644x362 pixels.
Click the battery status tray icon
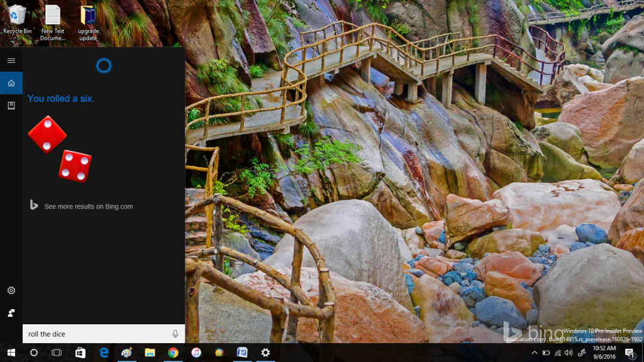click(x=546, y=353)
